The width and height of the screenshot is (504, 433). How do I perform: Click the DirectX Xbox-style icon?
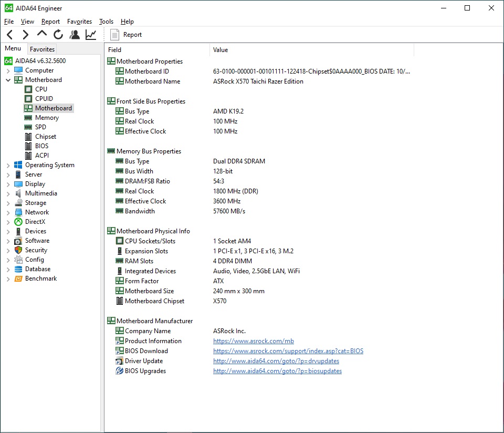coord(18,222)
